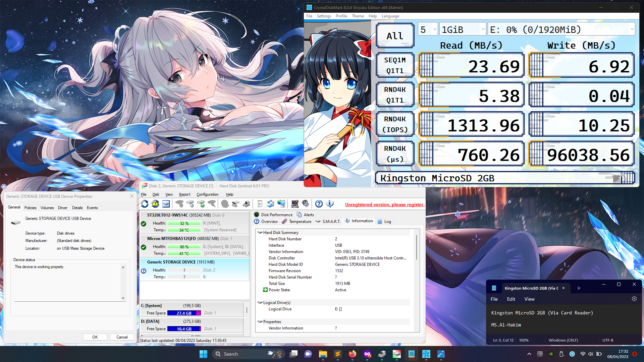Open the Policies tab in device properties

tap(30, 208)
